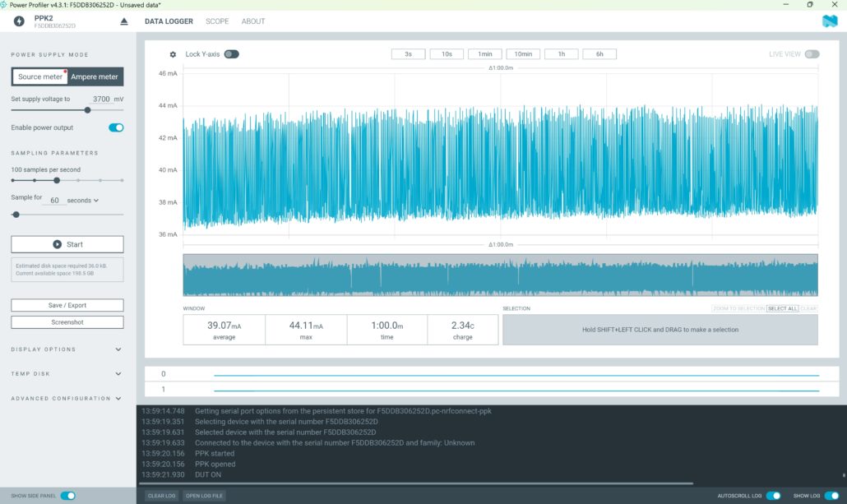Select the 10min time window button
The image size is (847, 504).
(523, 54)
